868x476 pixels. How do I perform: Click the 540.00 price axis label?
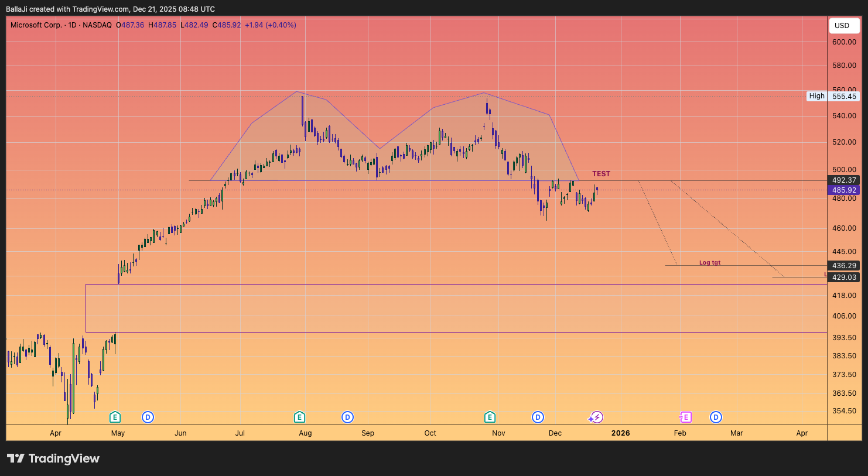(x=844, y=116)
